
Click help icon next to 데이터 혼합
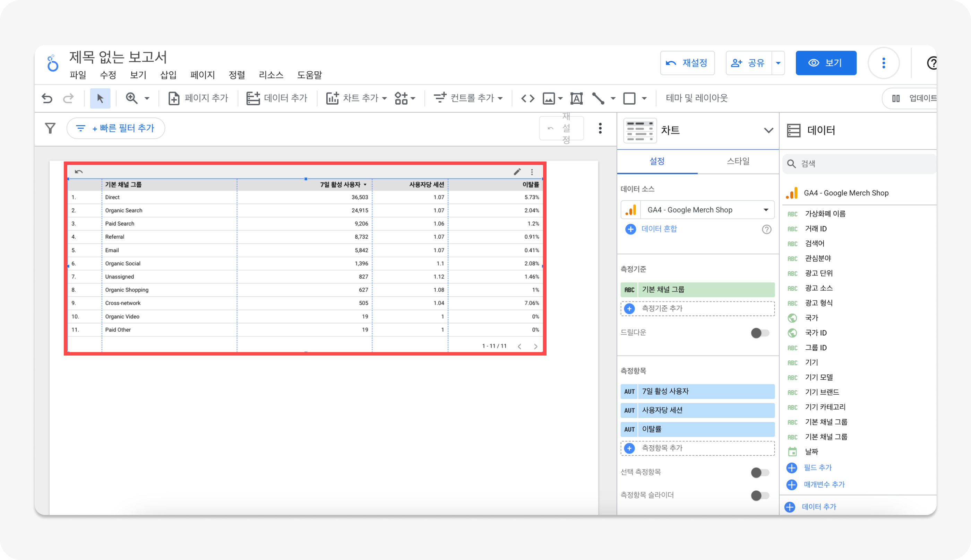(x=766, y=229)
